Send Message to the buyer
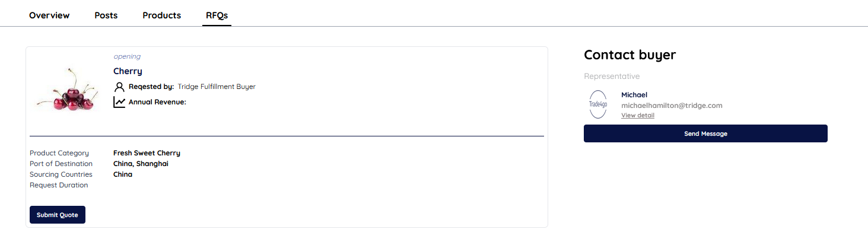The height and width of the screenshot is (242, 868). click(705, 133)
